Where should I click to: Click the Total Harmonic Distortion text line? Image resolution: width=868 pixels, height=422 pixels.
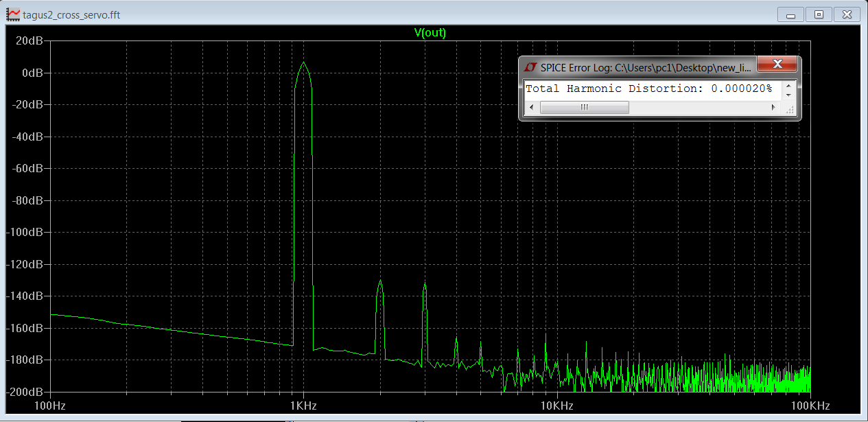tap(648, 89)
